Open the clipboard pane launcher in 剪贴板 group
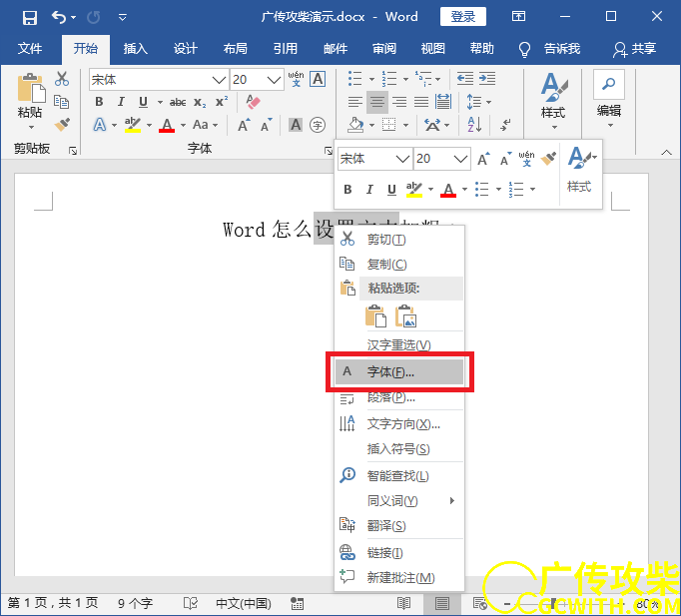Image resolution: width=681 pixels, height=616 pixels. pyautogui.click(x=73, y=151)
